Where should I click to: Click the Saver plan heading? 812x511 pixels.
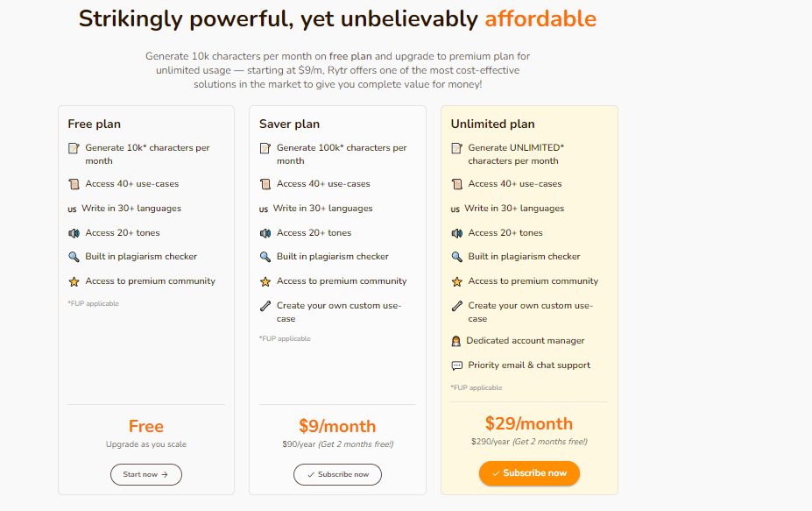point(289,124)
